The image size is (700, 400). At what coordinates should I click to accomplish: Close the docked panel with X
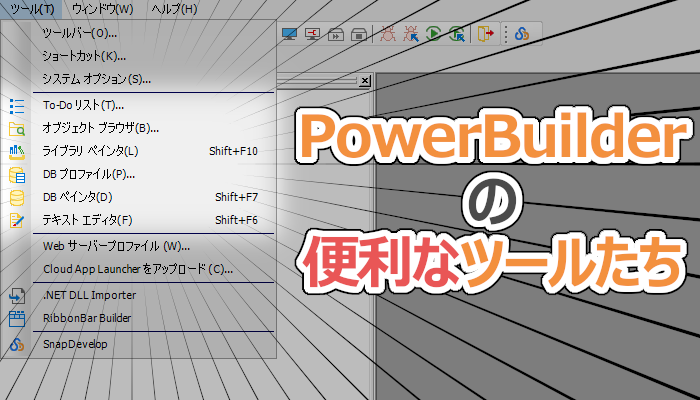point(365,80)
